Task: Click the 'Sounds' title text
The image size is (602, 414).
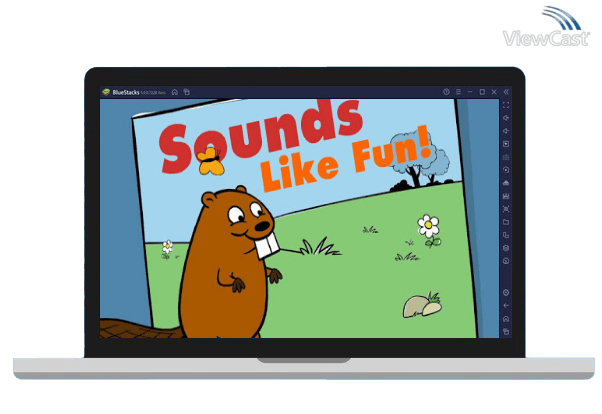Action: [x=261, y=136]
